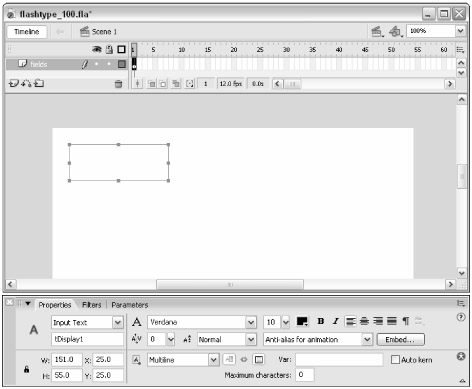The image size is (472, 389).
Task: Click the Edit Symbols icon
Action: 396,32
